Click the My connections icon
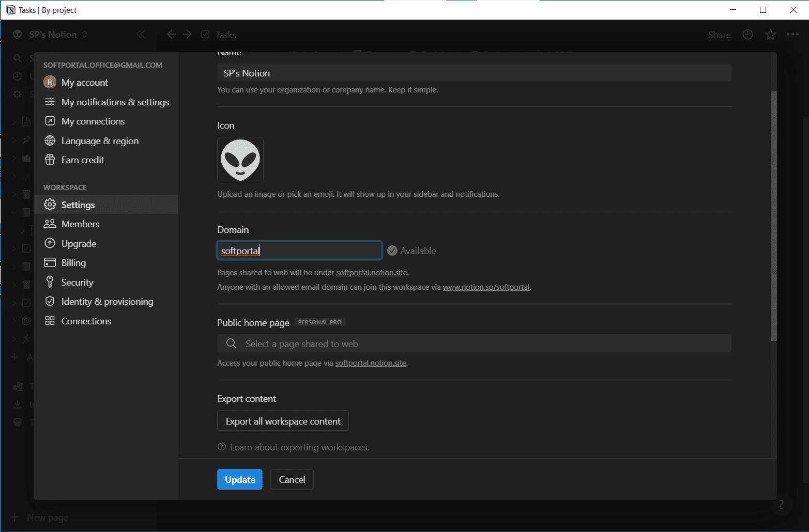This screenshot has height=532, width=809. pyautogui.click(x=50, y=121)
